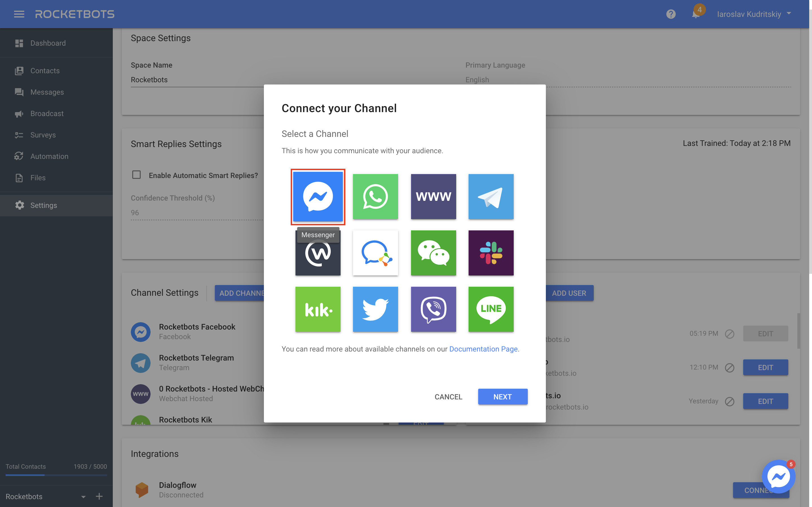This screenshot has width=812, height=507.
Task: Select the Kik channel icon
Action: click(317, 309)
